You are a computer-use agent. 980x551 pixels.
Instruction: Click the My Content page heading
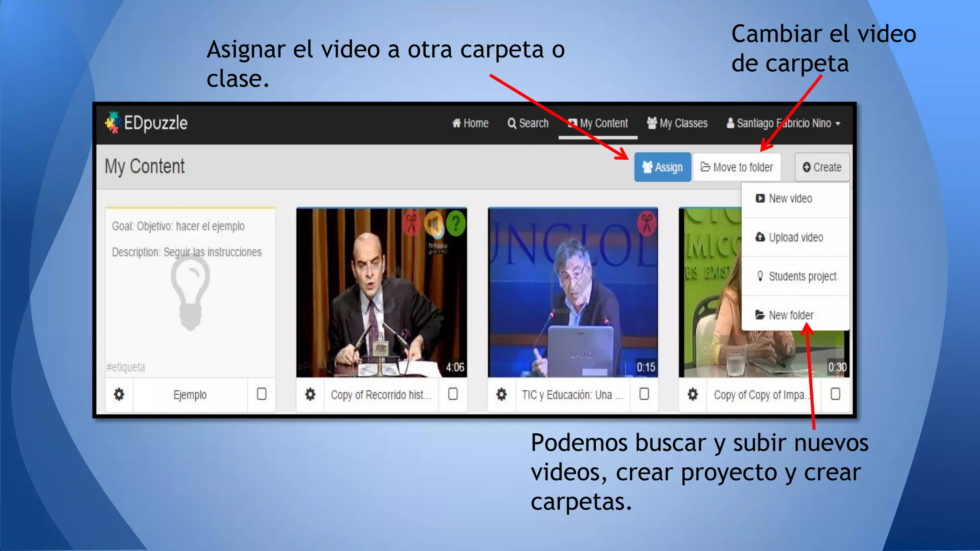coord(145,166)
